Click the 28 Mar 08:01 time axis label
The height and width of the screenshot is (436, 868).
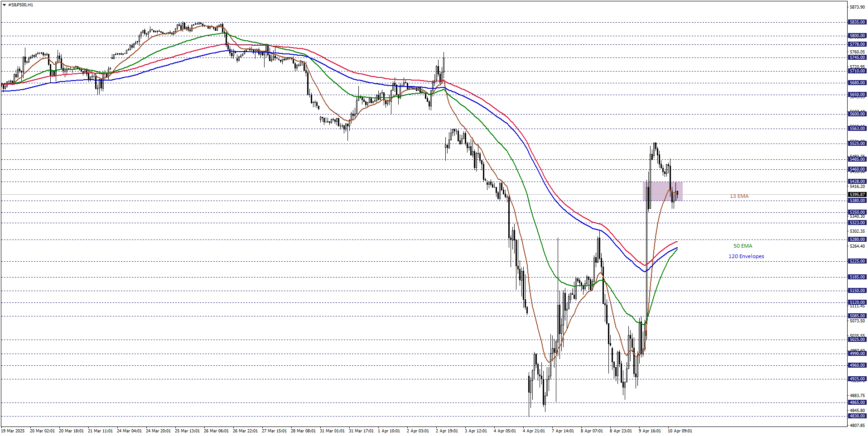point(303,431)
